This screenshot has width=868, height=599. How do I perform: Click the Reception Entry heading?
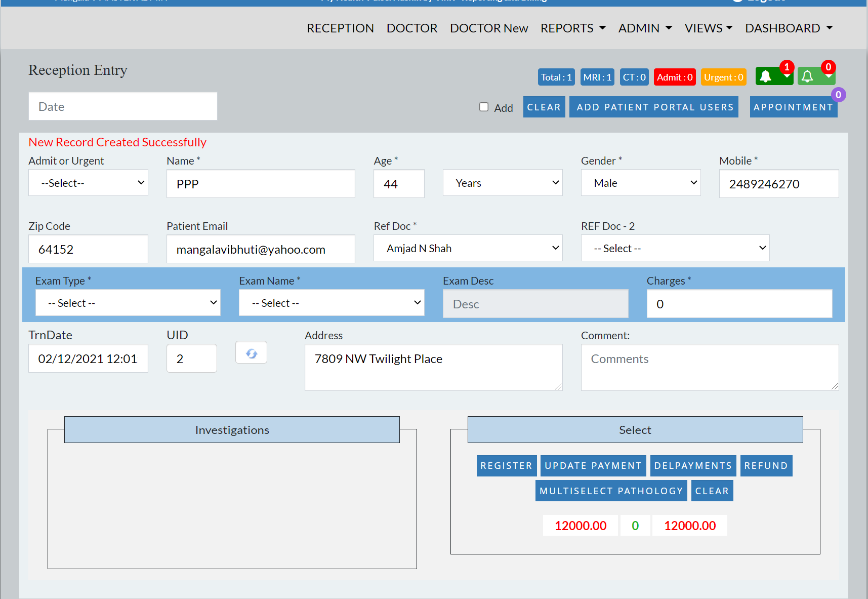pyautogui.click(x=78, y=70)
